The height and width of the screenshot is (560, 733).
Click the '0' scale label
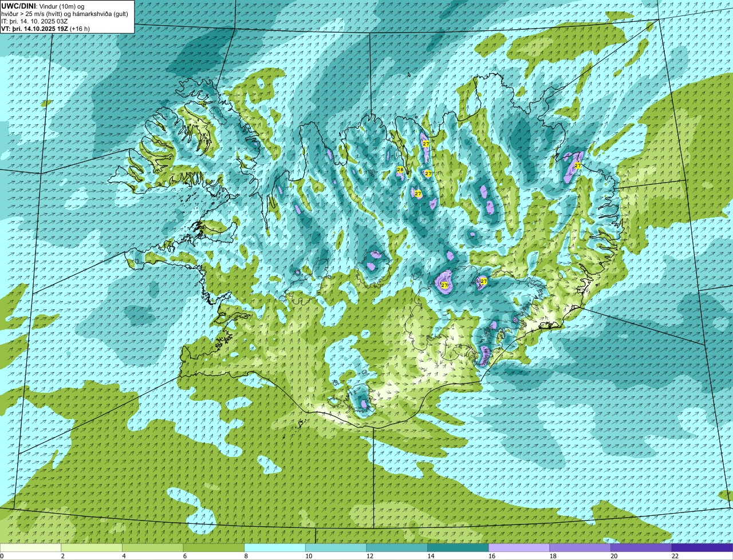click(2, 556)
